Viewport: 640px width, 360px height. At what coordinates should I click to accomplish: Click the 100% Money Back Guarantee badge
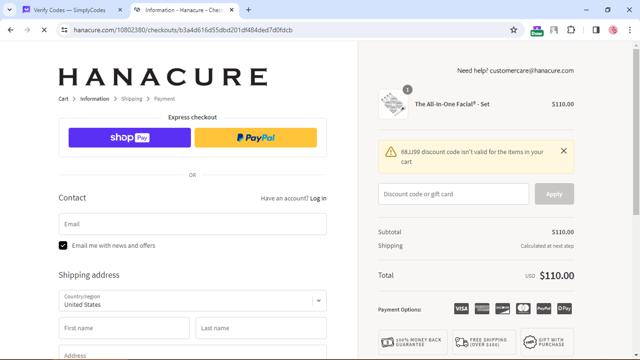point(413,342)
